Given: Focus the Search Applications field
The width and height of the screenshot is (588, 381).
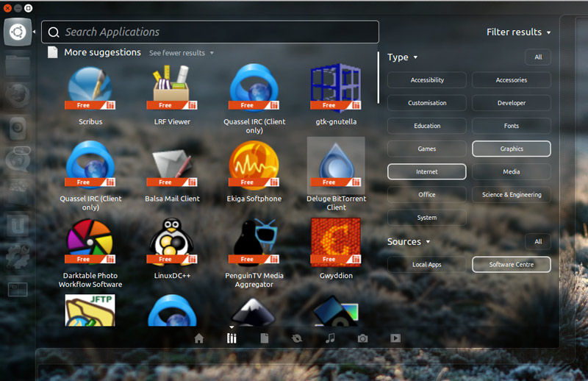Looking at the screenshot, I should 210,32.
